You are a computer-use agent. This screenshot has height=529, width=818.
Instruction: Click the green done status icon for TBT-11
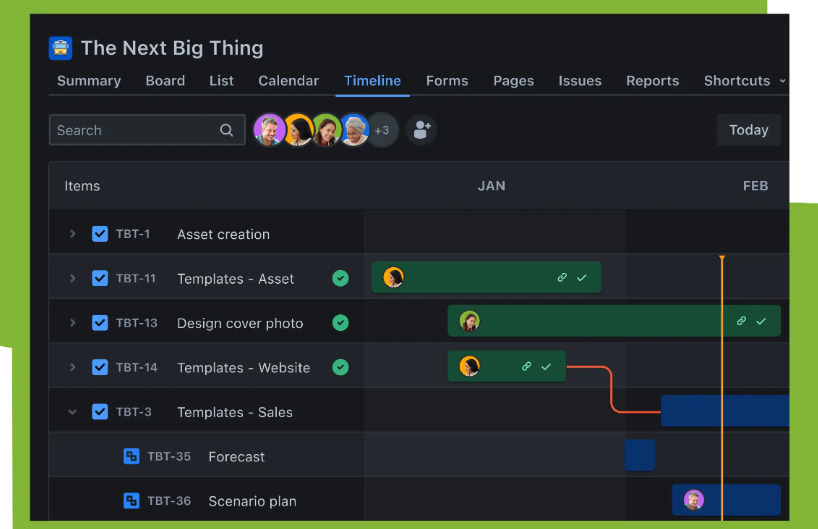pyautogui.click(x=341, y=279)
